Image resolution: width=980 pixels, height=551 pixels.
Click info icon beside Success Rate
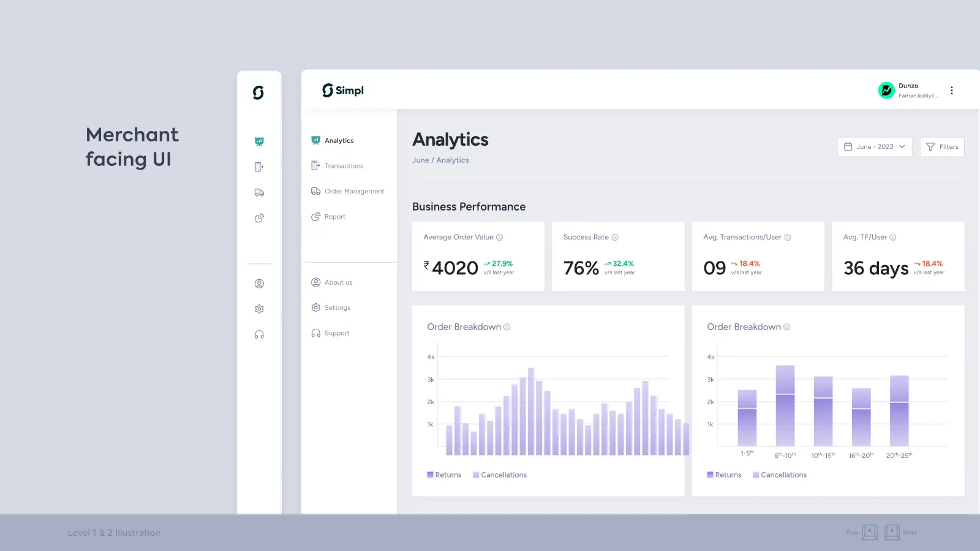click(x=615, y=238)
